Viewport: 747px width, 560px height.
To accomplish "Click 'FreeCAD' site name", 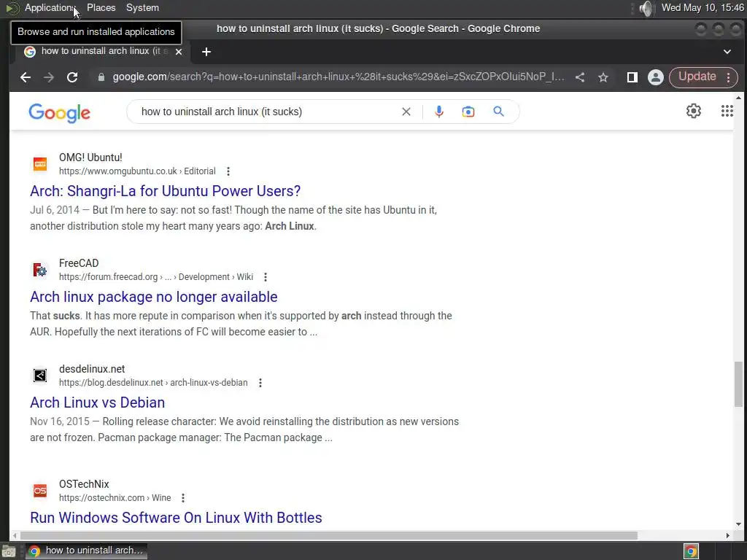I will [79, 262].
